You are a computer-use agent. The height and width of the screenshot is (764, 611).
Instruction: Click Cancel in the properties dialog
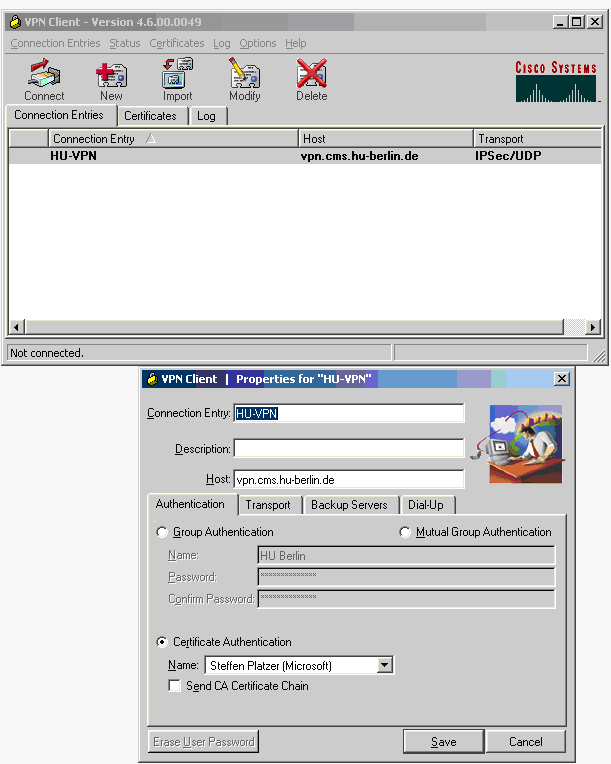pyautogui.click(x=525, y=742)
